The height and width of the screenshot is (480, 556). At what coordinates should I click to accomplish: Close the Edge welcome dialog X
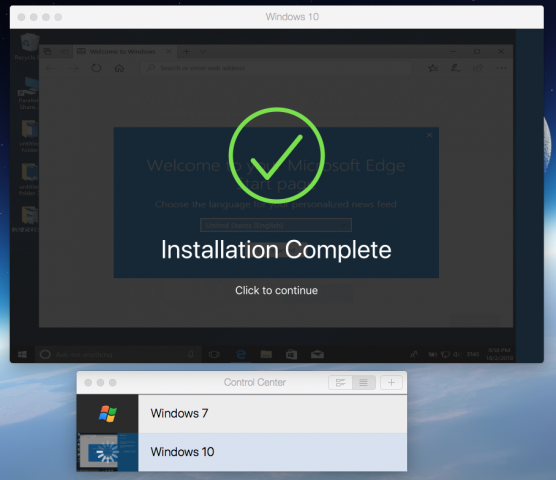pos(429,135)
